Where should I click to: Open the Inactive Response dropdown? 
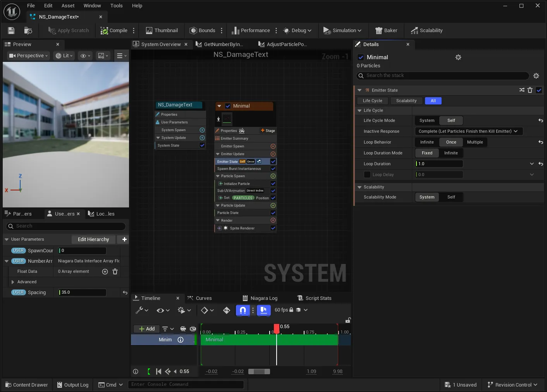pyautogui.click(x=469, y=131)
